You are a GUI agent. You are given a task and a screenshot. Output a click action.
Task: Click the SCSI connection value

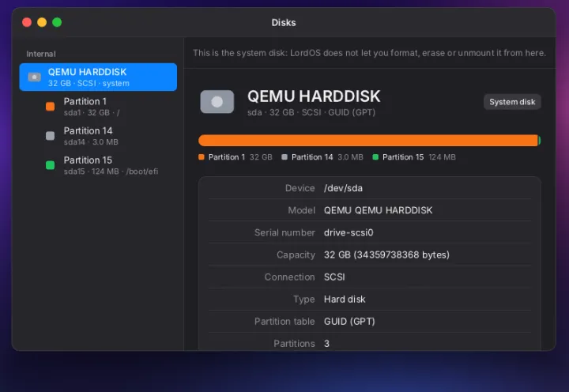(x=334, y=277)
